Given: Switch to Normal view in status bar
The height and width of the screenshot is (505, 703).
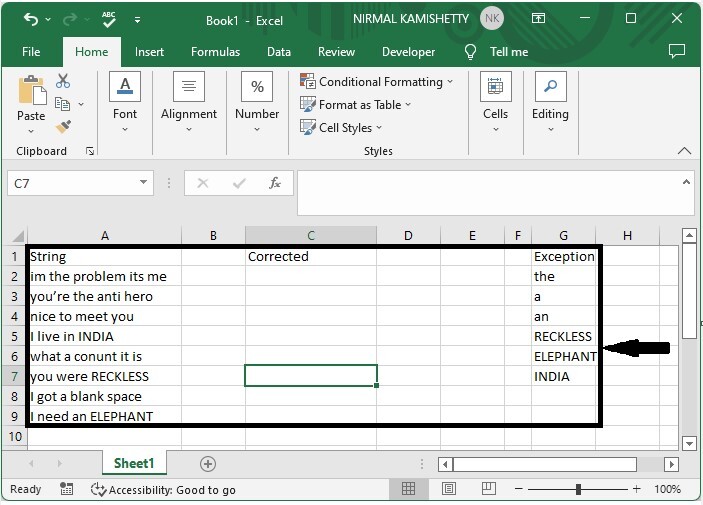Looking at the screenshot, I should click(x=408, y=489).
